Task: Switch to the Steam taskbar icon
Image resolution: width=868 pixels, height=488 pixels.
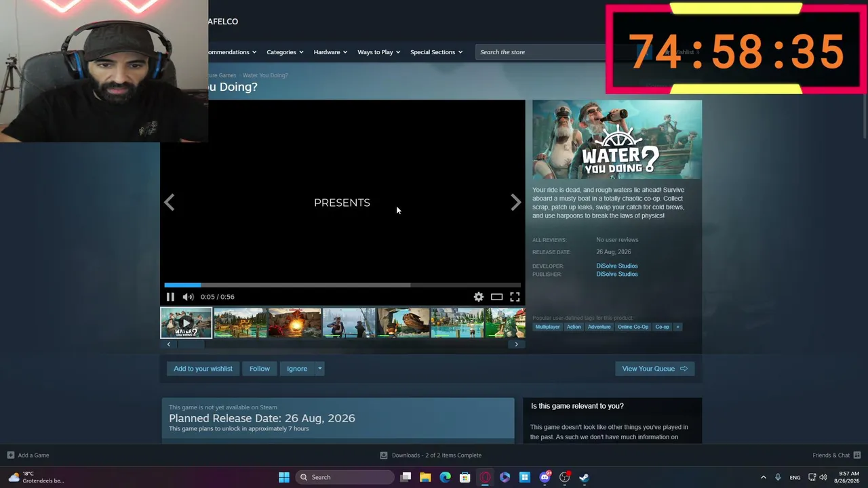Action: pos(584,477)
